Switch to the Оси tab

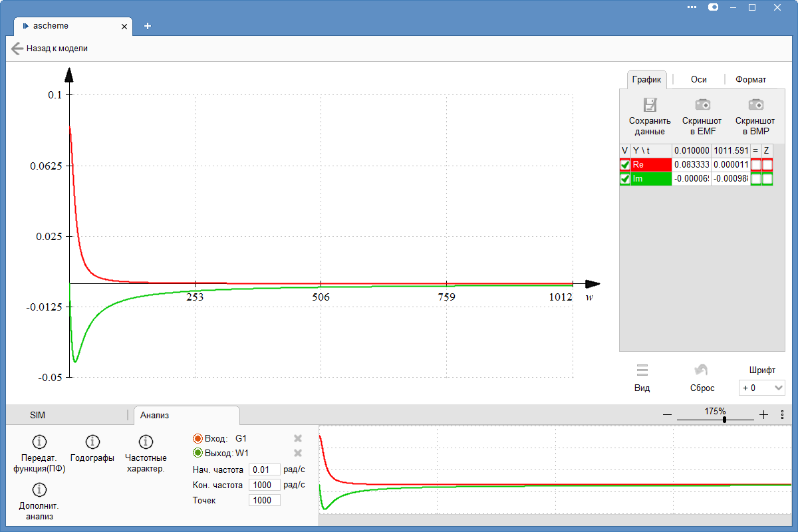point(698,79)
